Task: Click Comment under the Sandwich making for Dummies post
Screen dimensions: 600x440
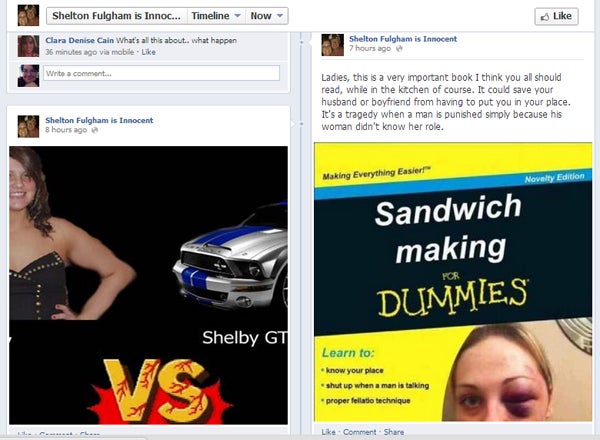Action: (359, 432)
